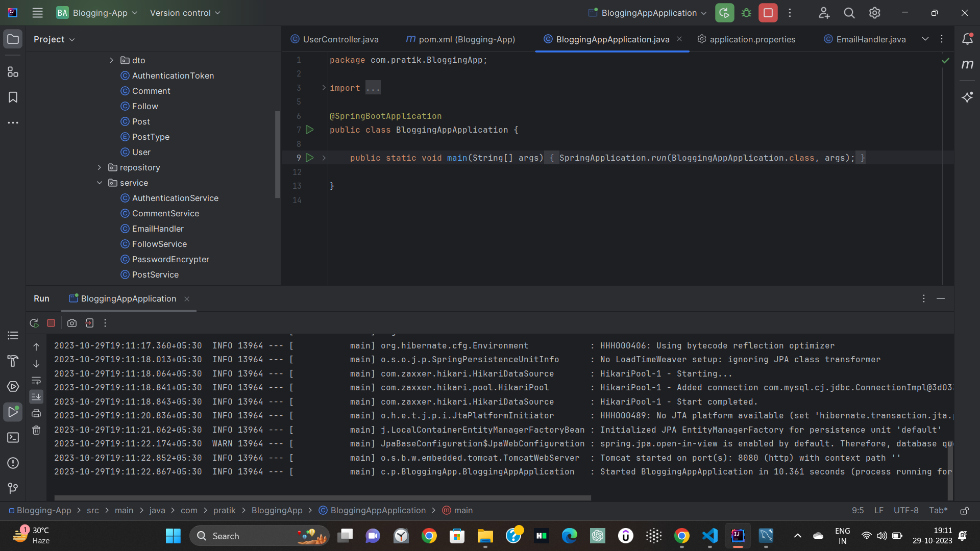The image size is (980, 551).
Task: Click console up-arrow stack trace navigation
Action: [x=36, y=347]
